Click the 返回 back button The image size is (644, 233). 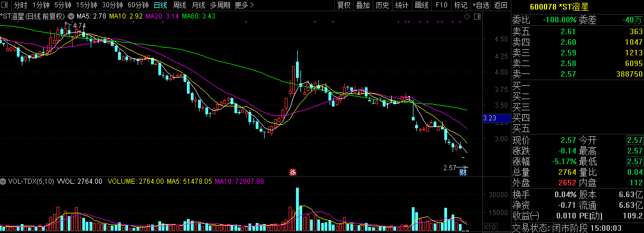(x=501, y=5)
